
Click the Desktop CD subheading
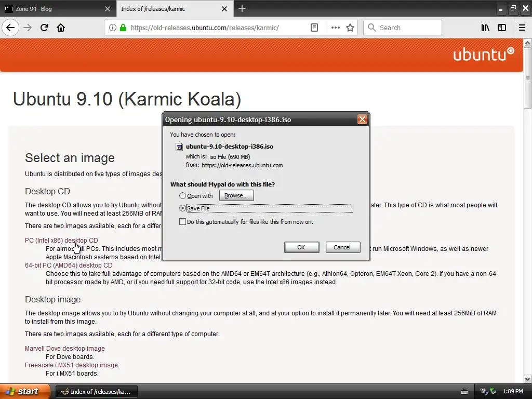(47, 191)
